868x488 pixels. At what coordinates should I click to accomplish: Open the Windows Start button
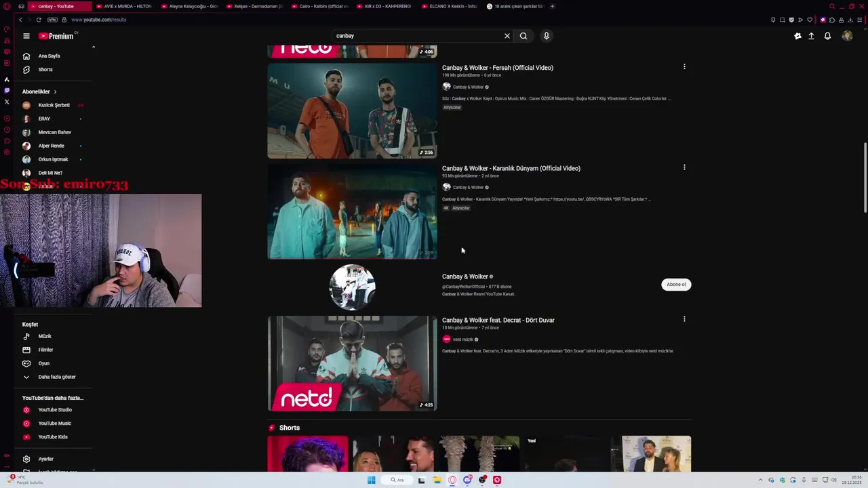click(371, 480)
